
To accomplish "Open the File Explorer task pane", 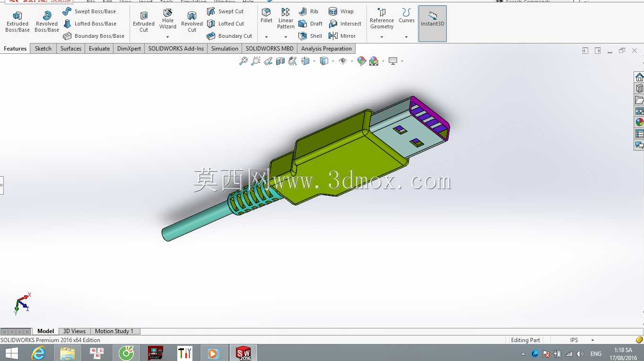I will [639, 100].
